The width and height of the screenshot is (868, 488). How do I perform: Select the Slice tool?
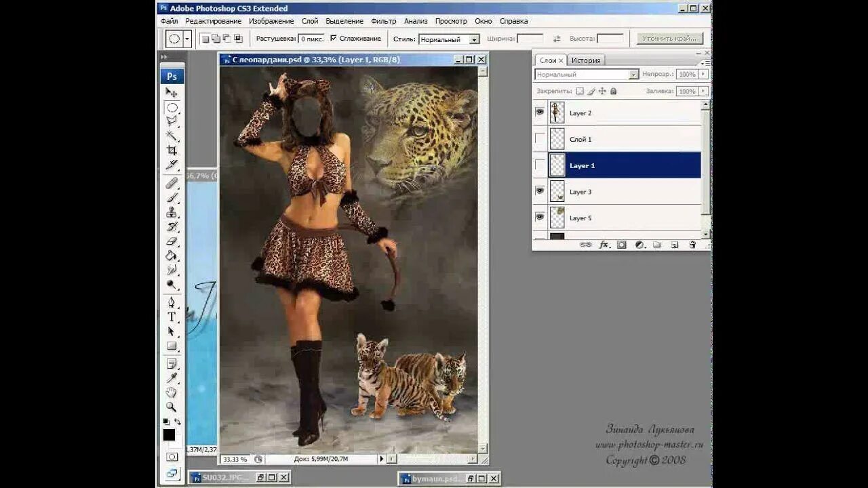[172, 165]
